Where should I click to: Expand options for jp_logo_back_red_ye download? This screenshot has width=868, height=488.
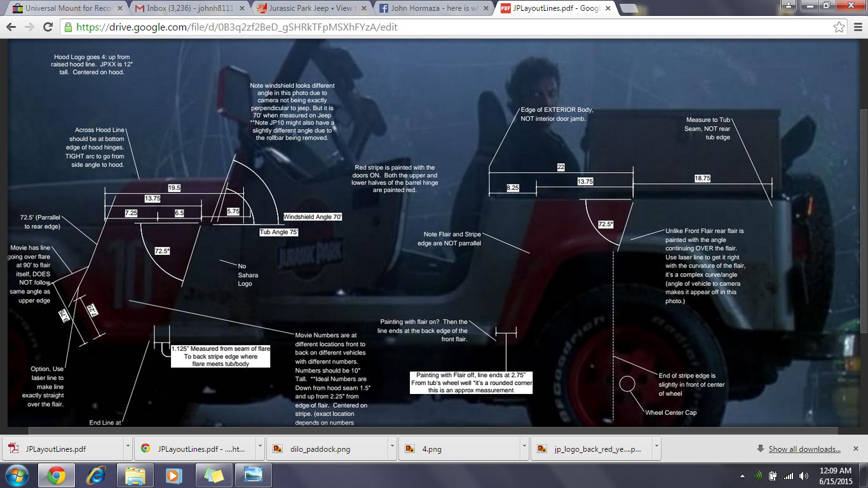[x=657, y=449]
